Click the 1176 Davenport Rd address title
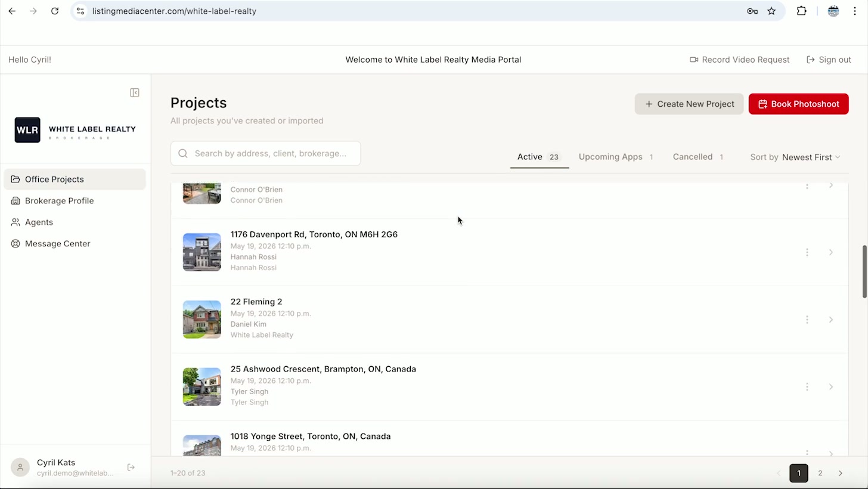Image resolution: width=868 pixels, height=489 pixels. (x=314, y=234)
